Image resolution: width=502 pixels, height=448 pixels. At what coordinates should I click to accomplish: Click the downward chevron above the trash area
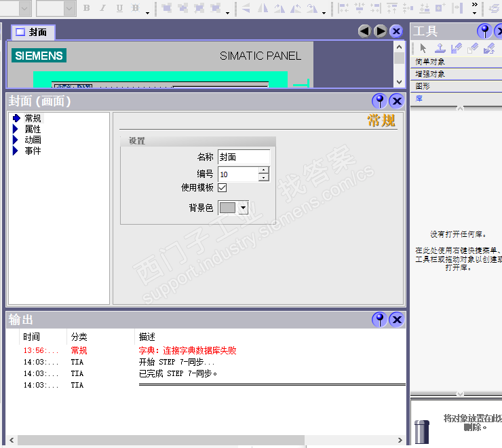pos(460,394)
